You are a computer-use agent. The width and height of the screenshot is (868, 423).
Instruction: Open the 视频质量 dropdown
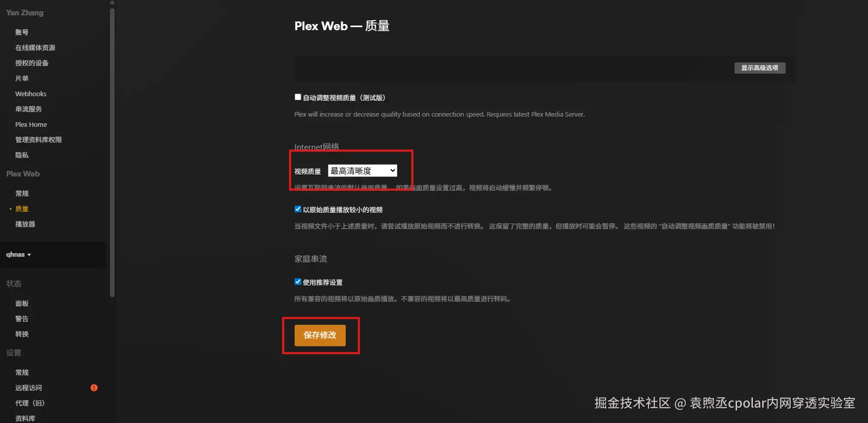click(x=363, y=171)
